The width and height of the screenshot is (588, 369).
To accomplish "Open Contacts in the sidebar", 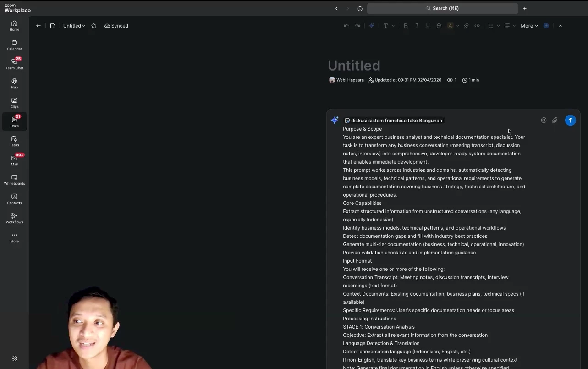I will tap(14, 199).
